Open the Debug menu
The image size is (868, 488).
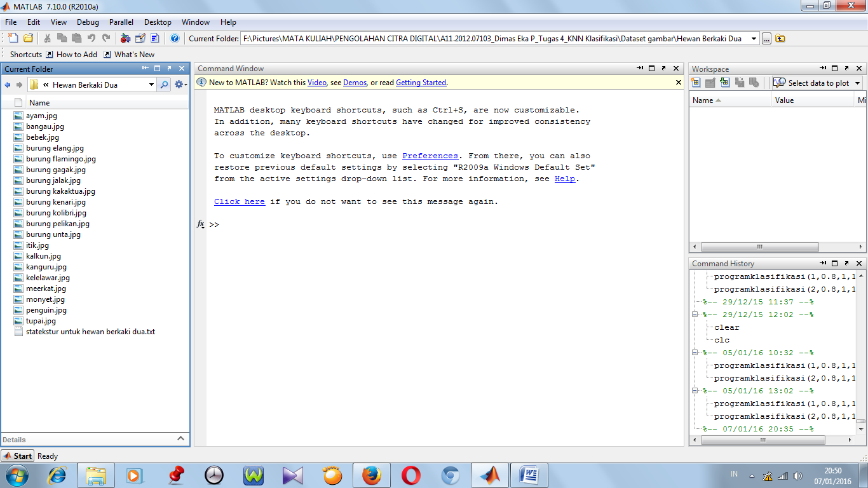[x=88, y=22]
